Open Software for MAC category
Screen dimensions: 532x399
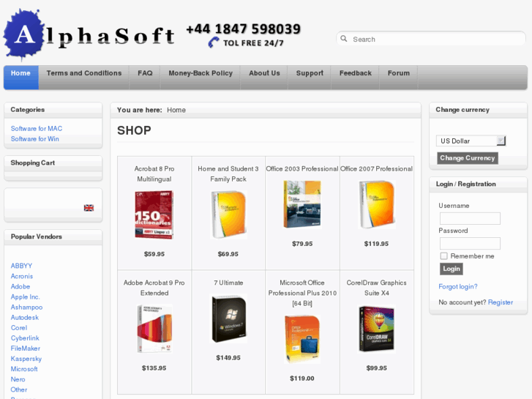click(37, 128)
